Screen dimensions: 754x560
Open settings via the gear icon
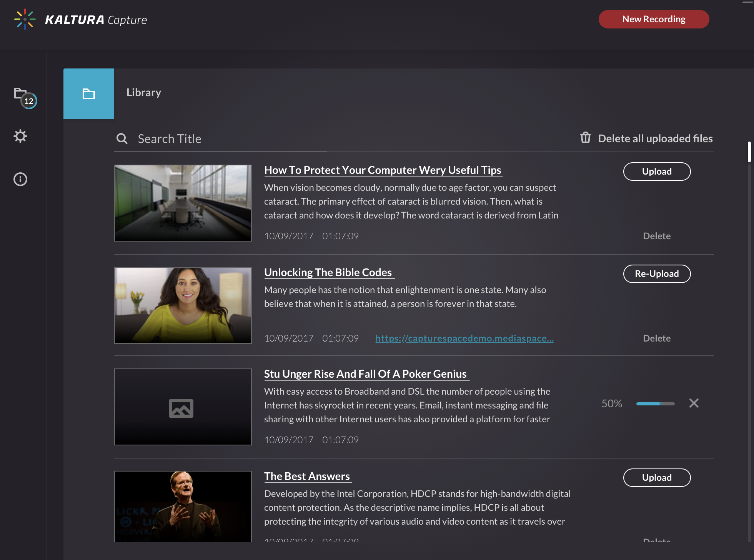(x=20, y=136)
